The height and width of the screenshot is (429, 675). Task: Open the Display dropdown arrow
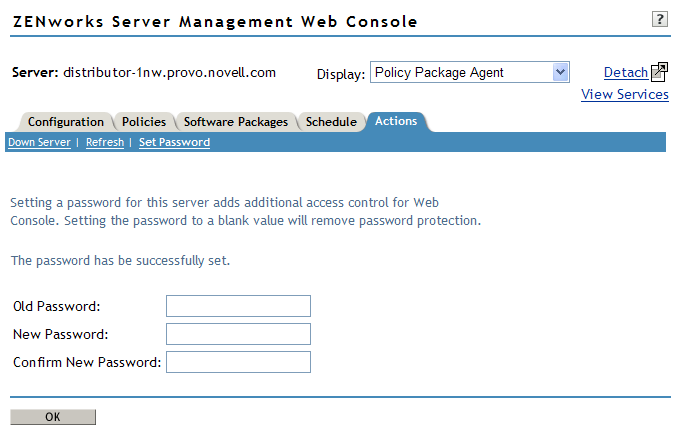pyautogui.click(x=560, y=72)
